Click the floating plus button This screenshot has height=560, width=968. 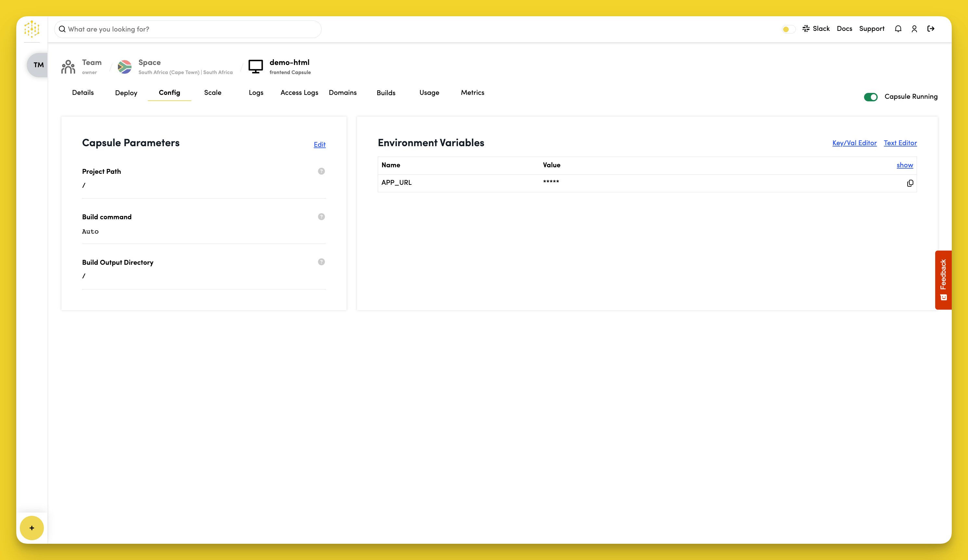coord(32,528)
